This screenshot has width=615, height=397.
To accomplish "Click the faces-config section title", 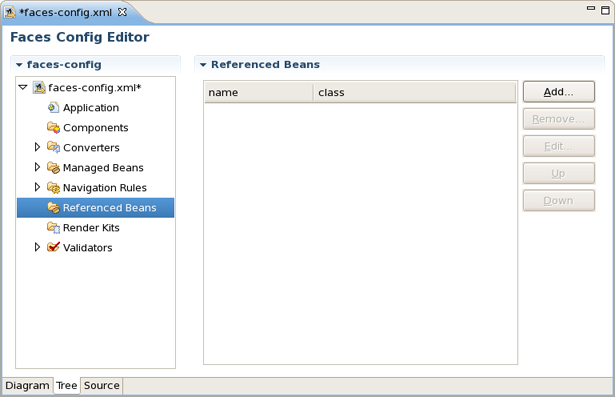I will click(x=64, y=65).
